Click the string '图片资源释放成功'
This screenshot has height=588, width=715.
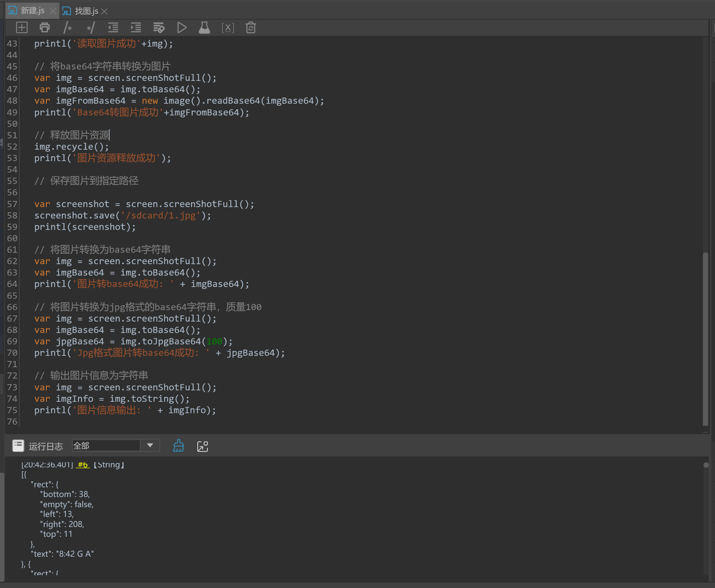(116, 158)
